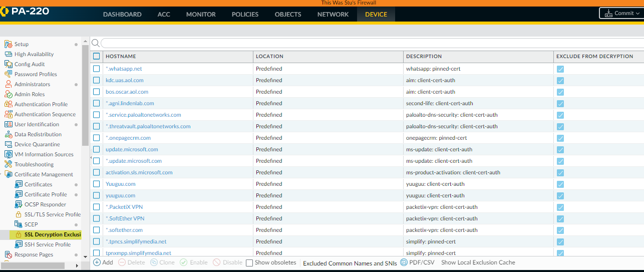Screen dimensions: 644x272
Task: Click the Disable button
Action: coord(228,262)
